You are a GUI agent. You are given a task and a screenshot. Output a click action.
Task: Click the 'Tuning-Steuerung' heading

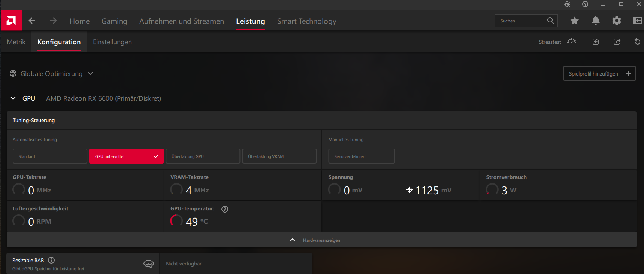point(34,120)
